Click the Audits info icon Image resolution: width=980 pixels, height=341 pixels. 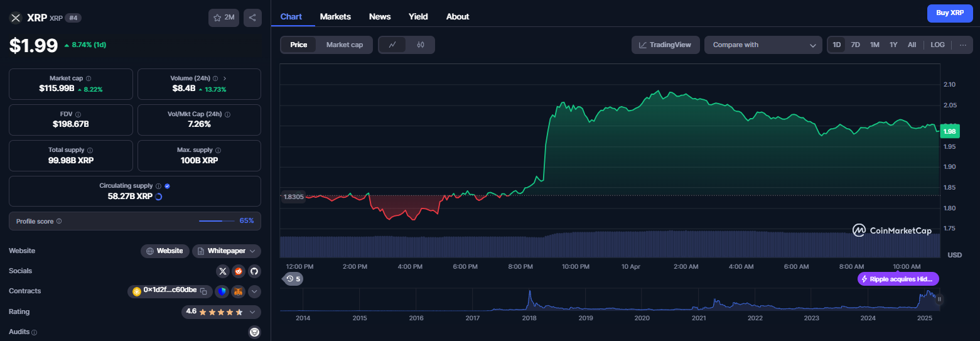(34, 332)
